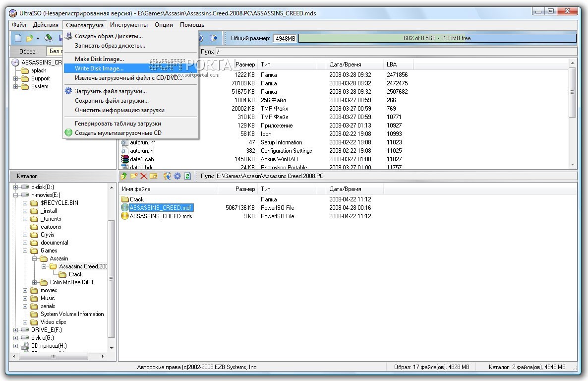588x381 pixels.
Task: Expand the $RECYCLE.BIN folder node
Action: [25, 203]
